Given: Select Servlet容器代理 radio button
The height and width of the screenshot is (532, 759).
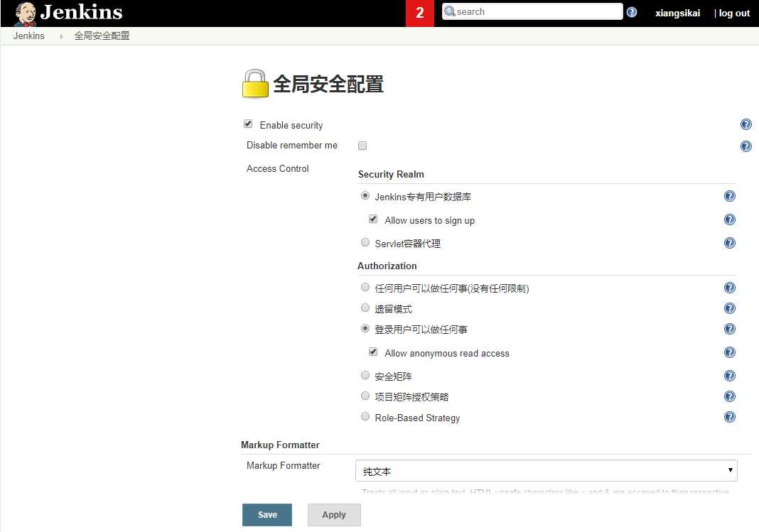Looking at the screenshot, I should [x=365, y=242].
